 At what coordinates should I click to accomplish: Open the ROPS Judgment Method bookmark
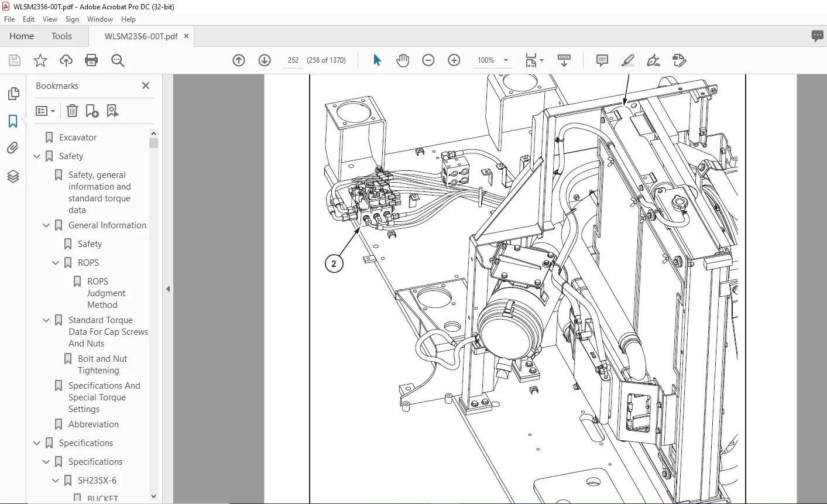(x=106, y=293)
